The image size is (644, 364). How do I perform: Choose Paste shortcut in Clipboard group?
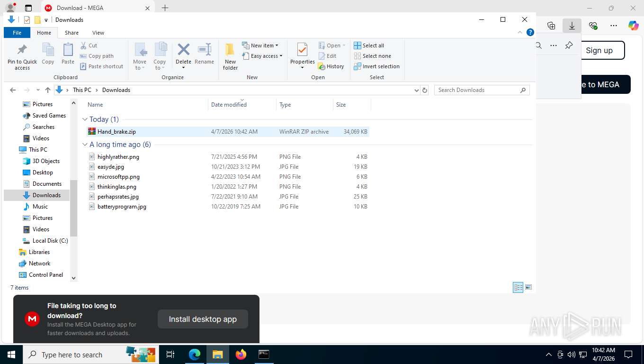click(101, 66)
